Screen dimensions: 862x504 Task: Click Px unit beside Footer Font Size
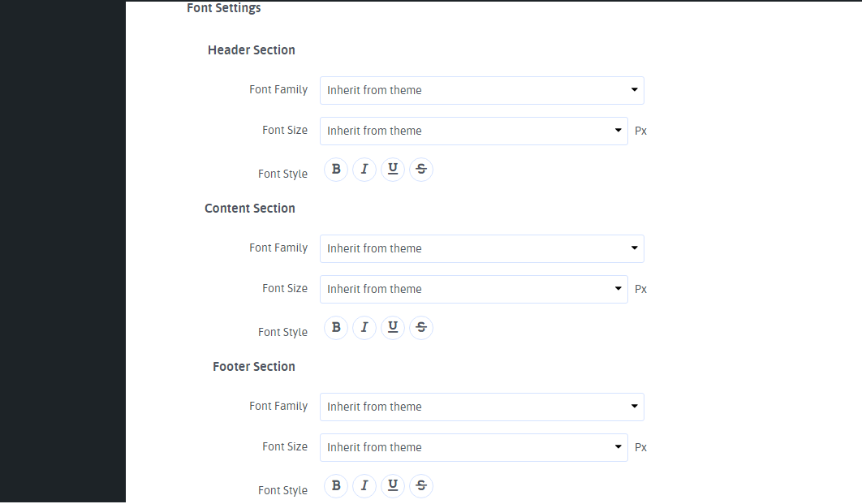coord(641,447)
